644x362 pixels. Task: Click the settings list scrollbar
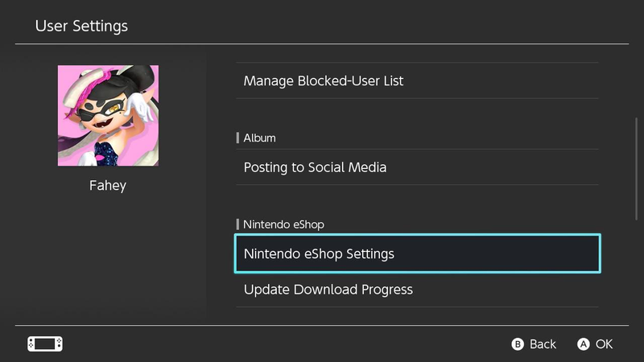637,169
